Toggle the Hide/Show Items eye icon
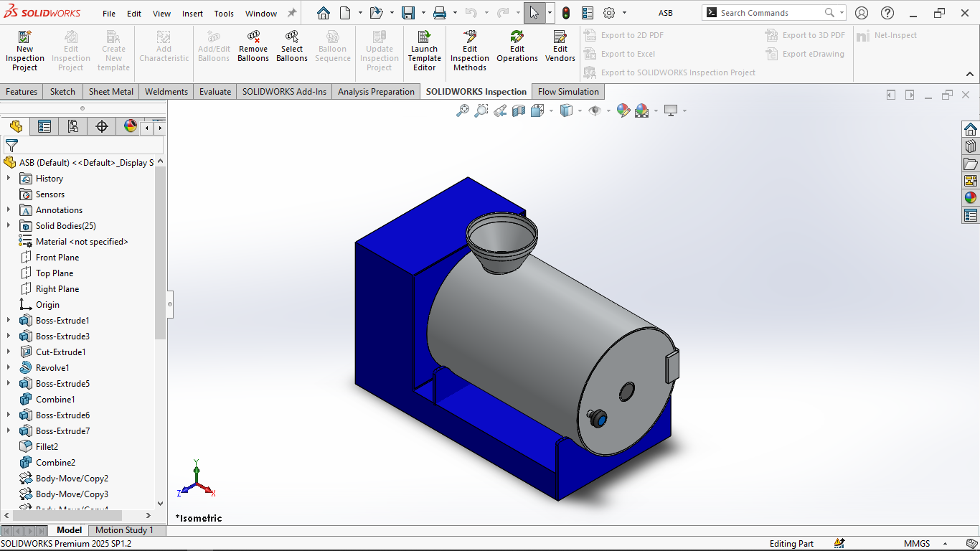980x551 pixels. pos(595,110)
